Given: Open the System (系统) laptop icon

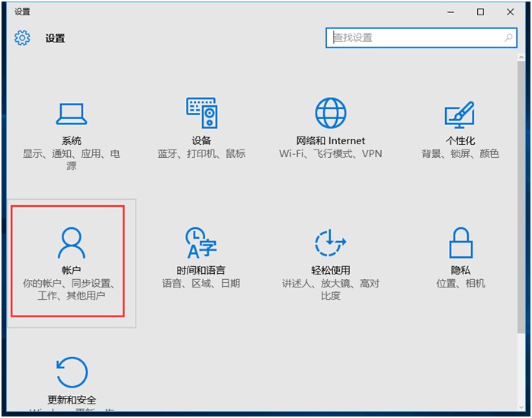Looking at the screenshot, I should [72, 114].
